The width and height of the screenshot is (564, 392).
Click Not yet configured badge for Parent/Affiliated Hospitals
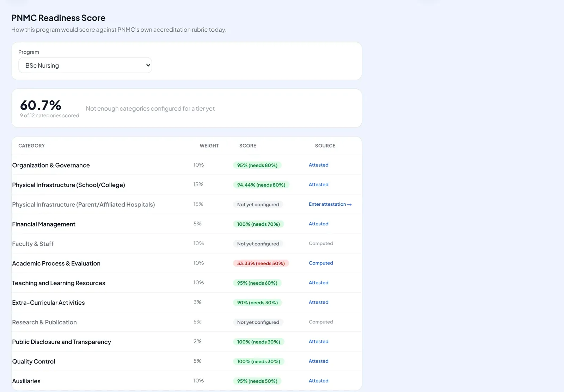click(x=258, y=205)
